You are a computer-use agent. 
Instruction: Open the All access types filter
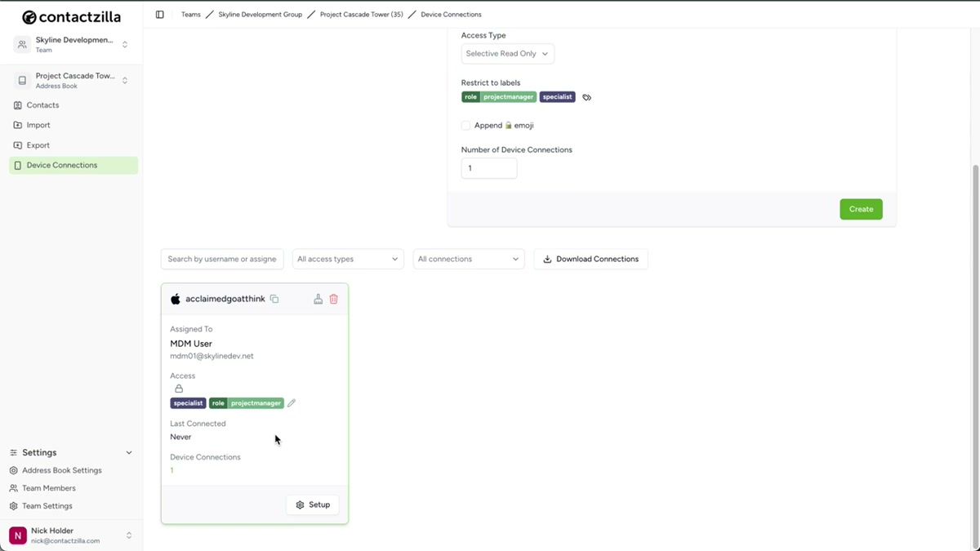pos(349,259)
